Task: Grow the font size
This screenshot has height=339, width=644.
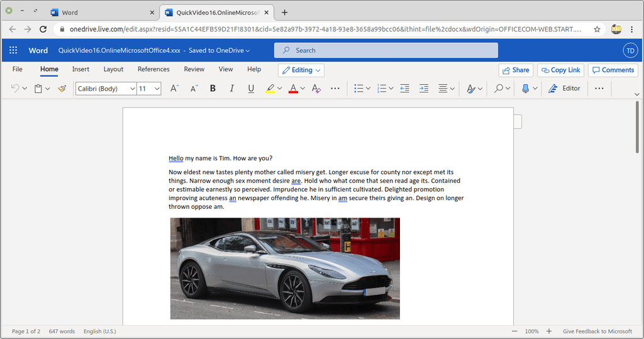Action: point(175,89)
